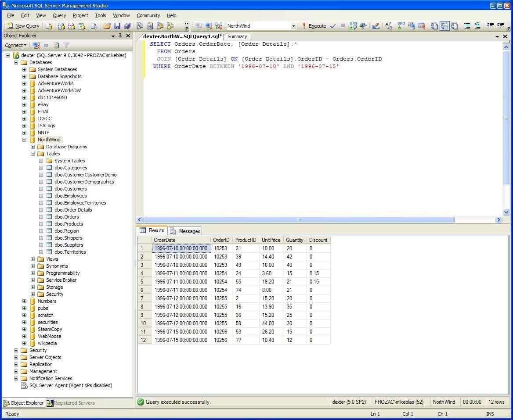Screen dimensions: 513x420
Task: Click the query editor horizontal scrollbar
Action: [x=299, y=220]
